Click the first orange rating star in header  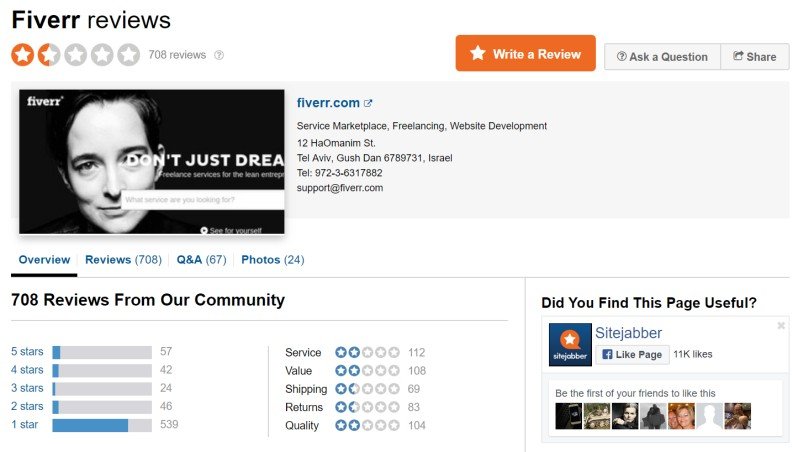click(x=22, y=55)
